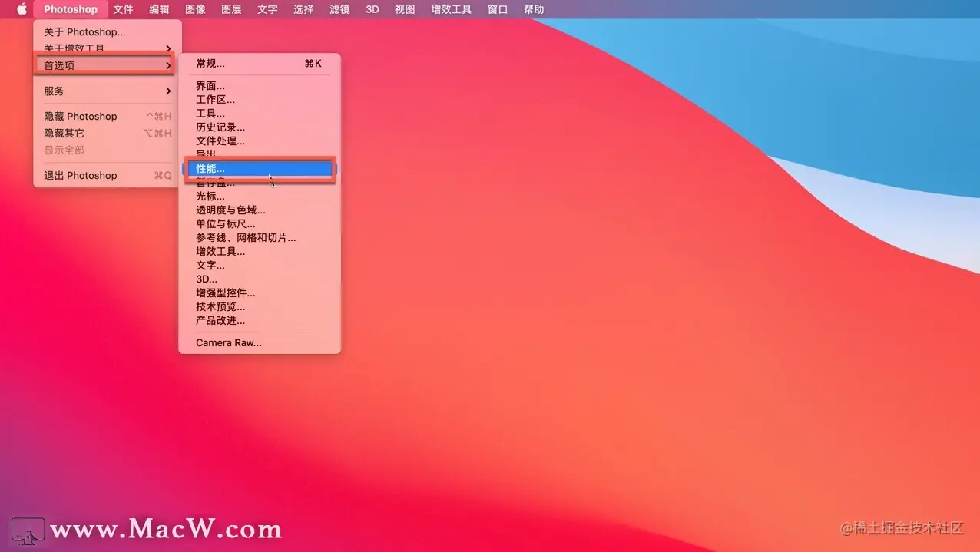The image size is (980, 552).
Task: Open the 文字 menu in menu bar
Action: click(267, 9)
